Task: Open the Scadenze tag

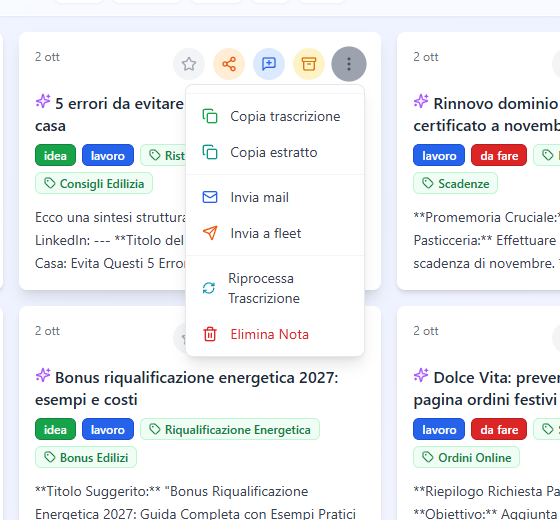Action: (455, 184)
